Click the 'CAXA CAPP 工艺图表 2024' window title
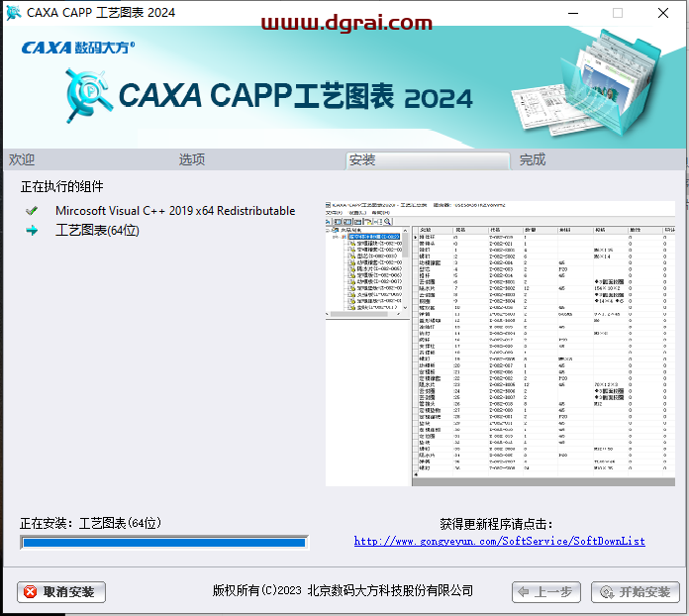 (101, 12)
